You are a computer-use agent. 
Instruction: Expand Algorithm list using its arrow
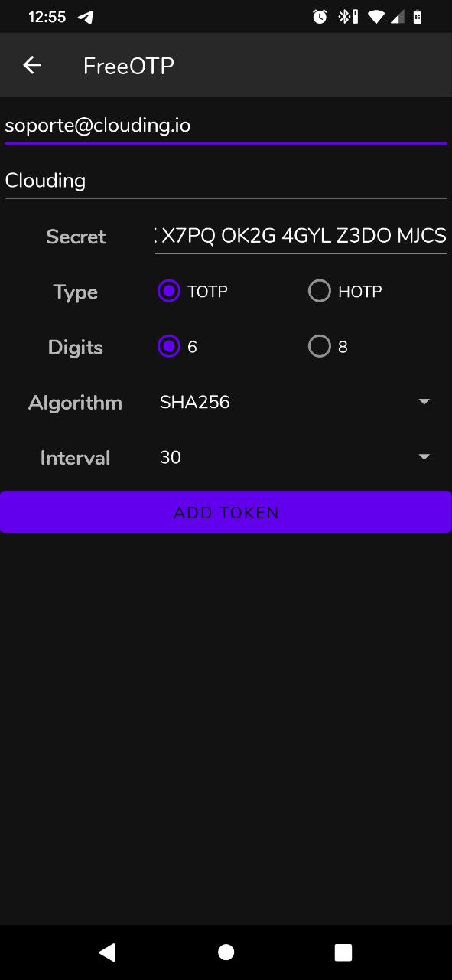coord(424,402)
